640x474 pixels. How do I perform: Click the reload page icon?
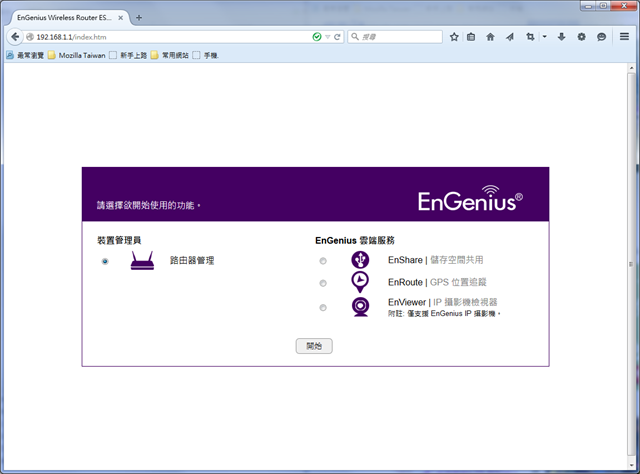pos(337,37)
